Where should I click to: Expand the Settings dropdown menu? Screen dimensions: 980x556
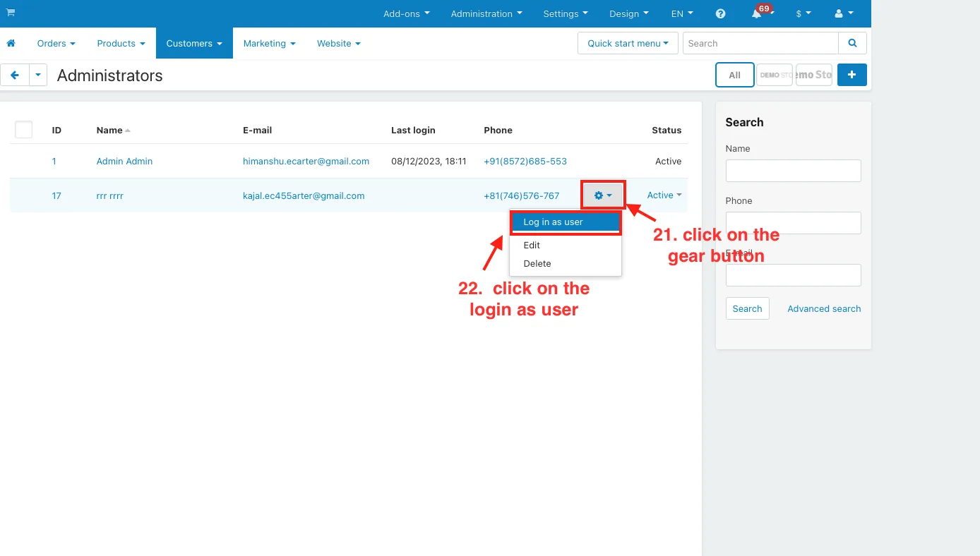click(x=566, y=13)
